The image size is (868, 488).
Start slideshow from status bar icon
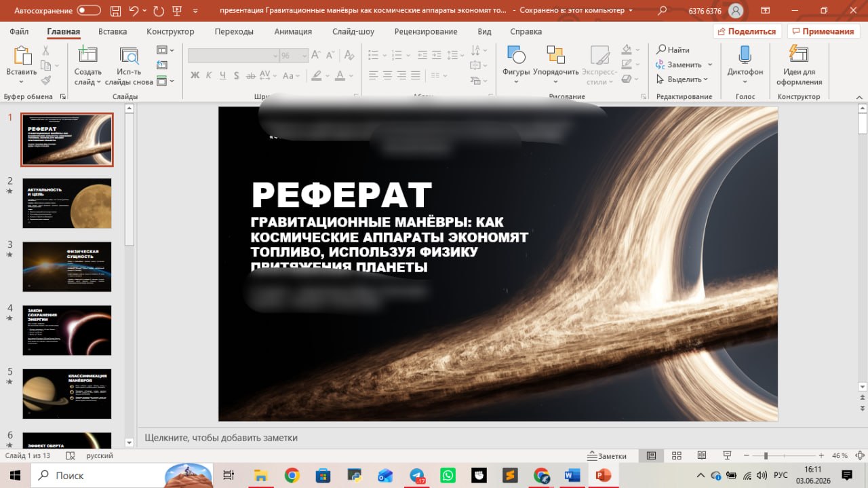(727, 456)
